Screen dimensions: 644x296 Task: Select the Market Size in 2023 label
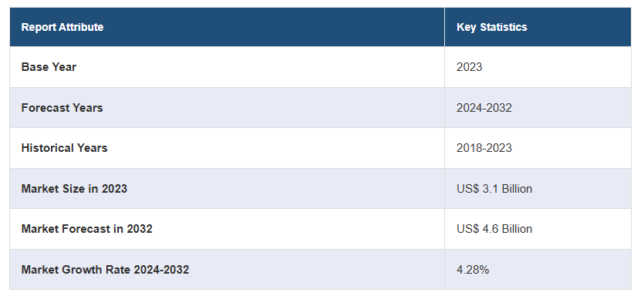[x=74, y=188]
